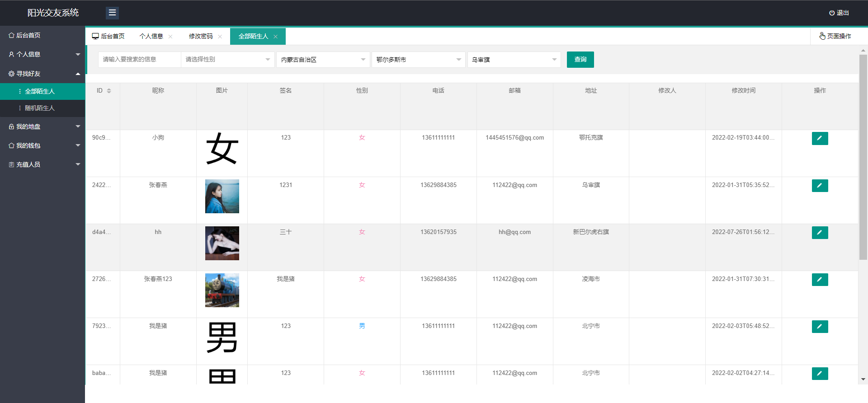Viewport: 868px width, 403px height.
Task: Open the 请选择性别 gender dropdown
Action: [227, 60]
